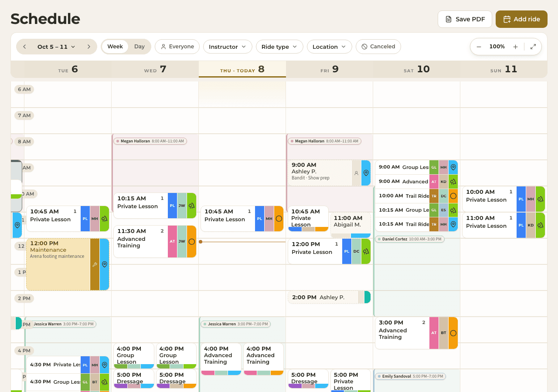Open Megan Halloran's Wednesday availability chip
The width and height of the screenshot is (558, 392).
tap(150, 141)
